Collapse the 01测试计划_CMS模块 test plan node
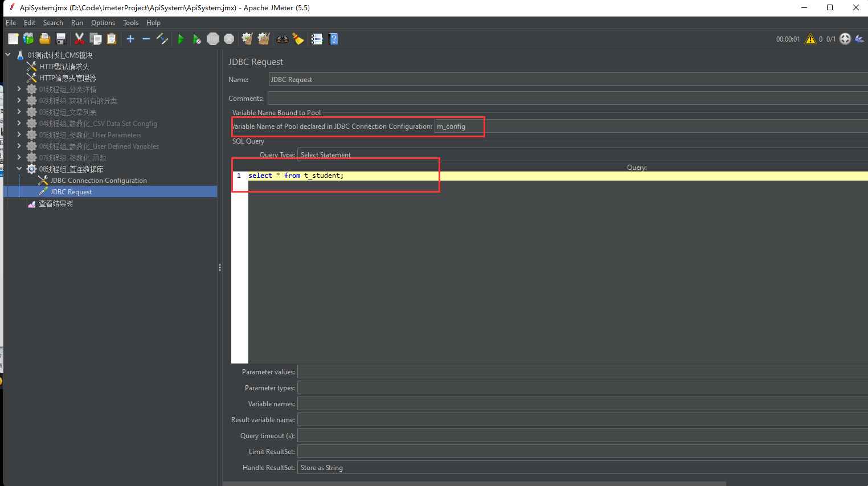The image size is (868, 486). [8, 55]
